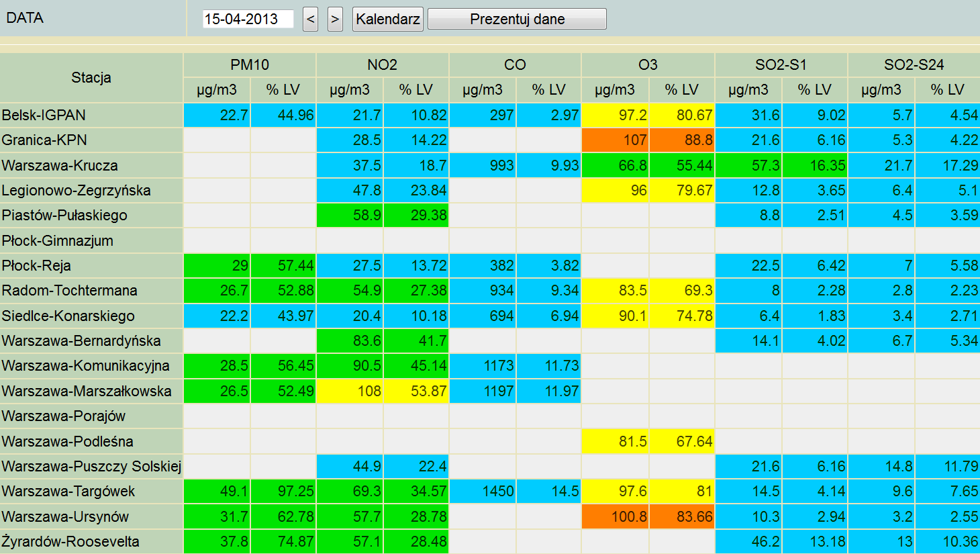Click Warszawa-Podleśna O3 value 81.5
The image size is (980, 554).
point(616,441)
